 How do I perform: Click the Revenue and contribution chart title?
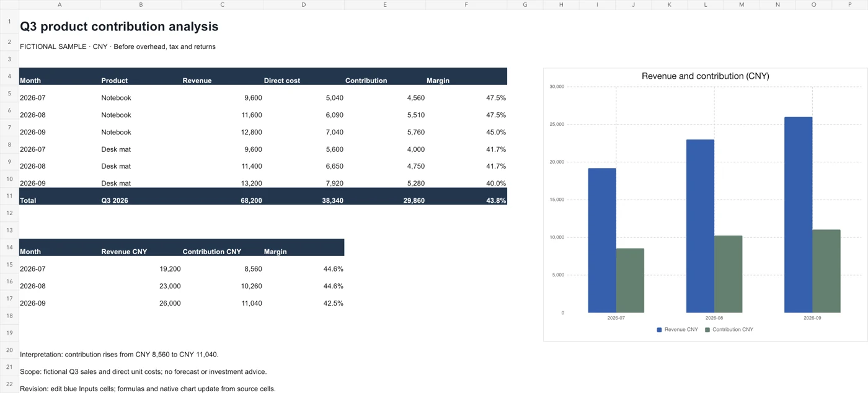pyautogui.click(x=705, y=76)
